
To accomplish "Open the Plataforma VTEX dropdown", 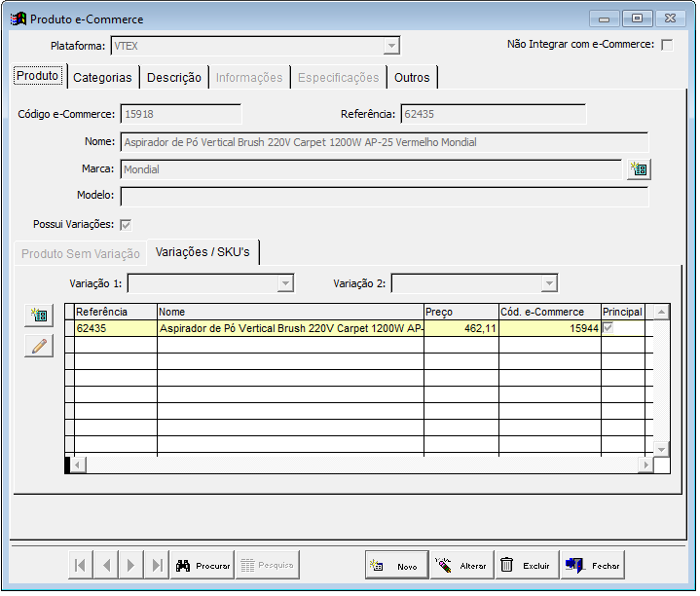I will click(393, 46).
